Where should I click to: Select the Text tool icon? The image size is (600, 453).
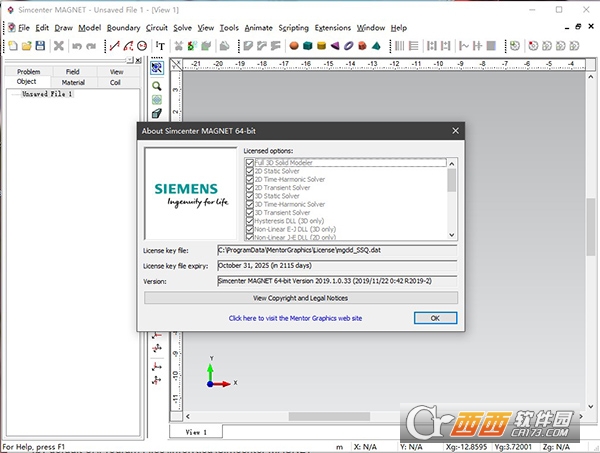[x=160, y=46]
